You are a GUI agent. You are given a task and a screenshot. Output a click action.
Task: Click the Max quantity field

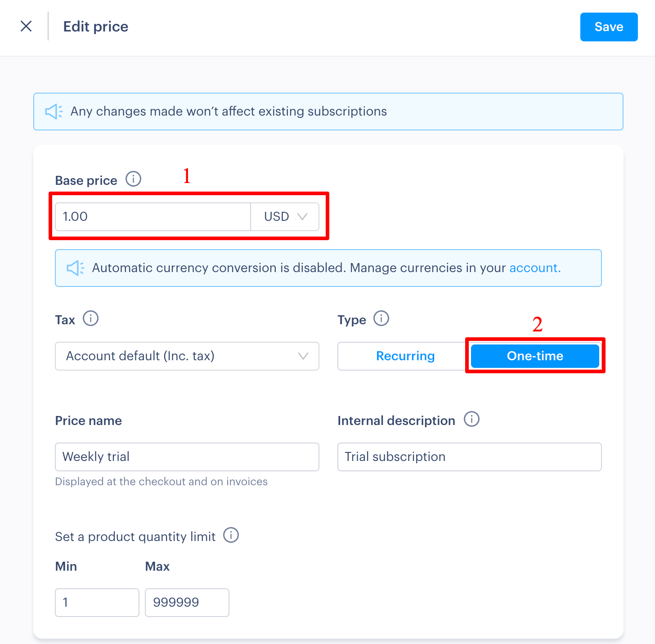click(x=187, y=603)
